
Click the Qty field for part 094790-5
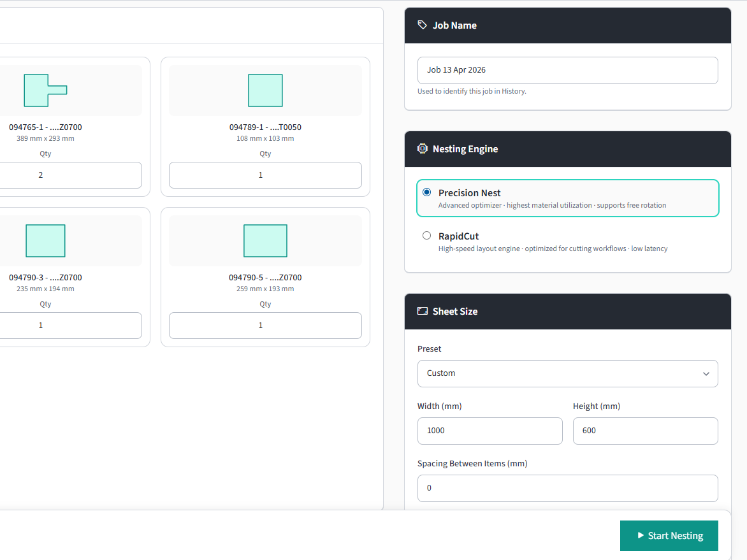point(265,325)
